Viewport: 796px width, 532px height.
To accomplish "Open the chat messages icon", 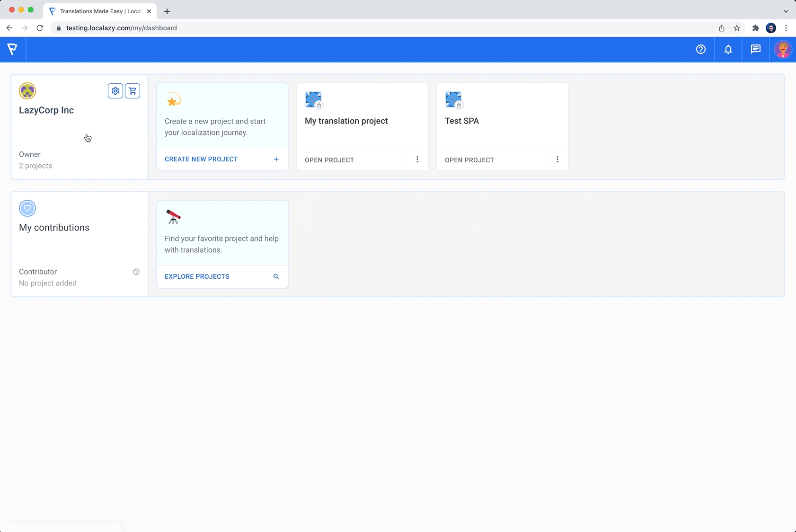I will 756,49.
